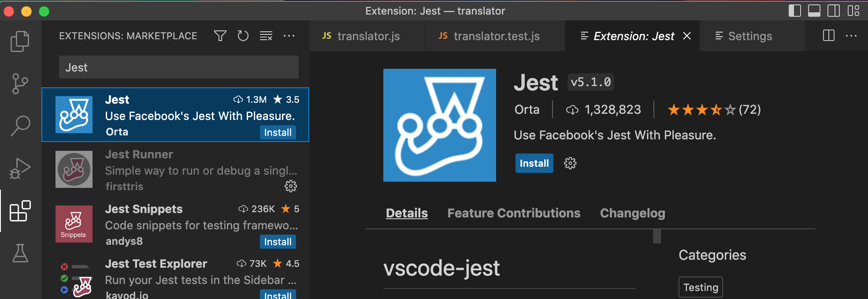Click publisher Orta link
The image size is (868, 299).
(527, 109)
